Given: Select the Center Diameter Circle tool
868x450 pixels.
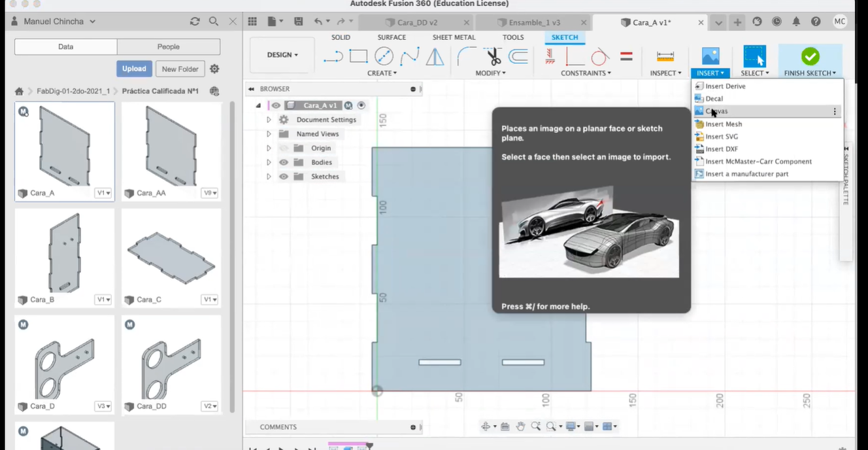Looking at the screenshot, I should point(384,57).
